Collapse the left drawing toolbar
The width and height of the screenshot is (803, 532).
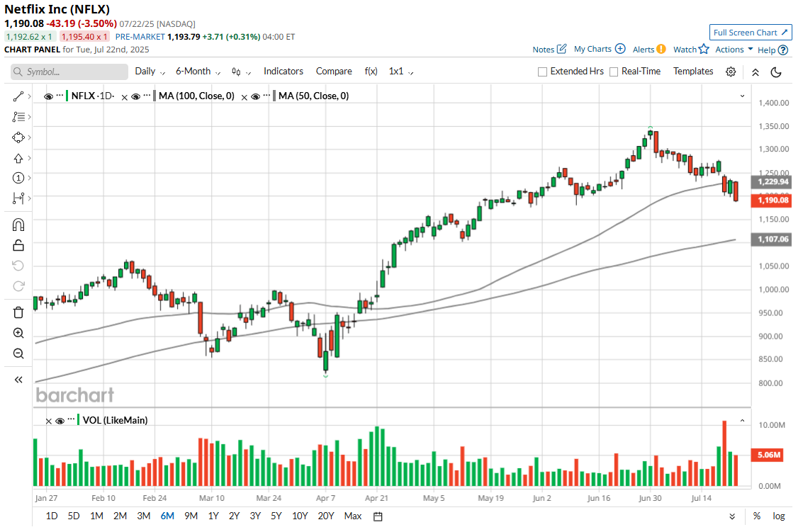click(x=18, y=380)
